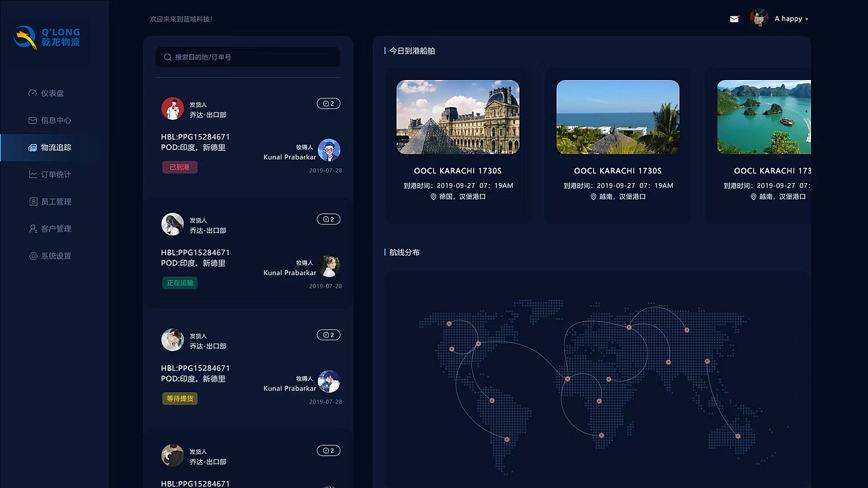Click the southern Africa route marker on map

coord(601,435)
